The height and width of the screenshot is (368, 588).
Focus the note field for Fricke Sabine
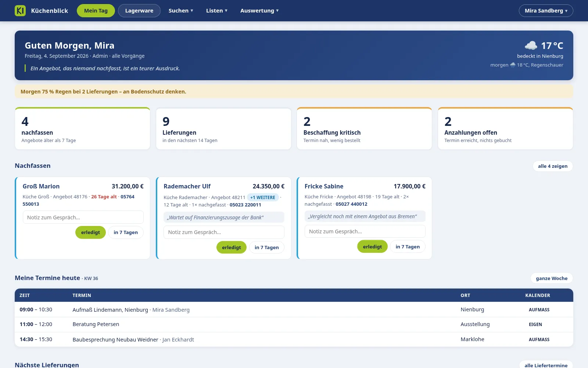pos(365,231)
